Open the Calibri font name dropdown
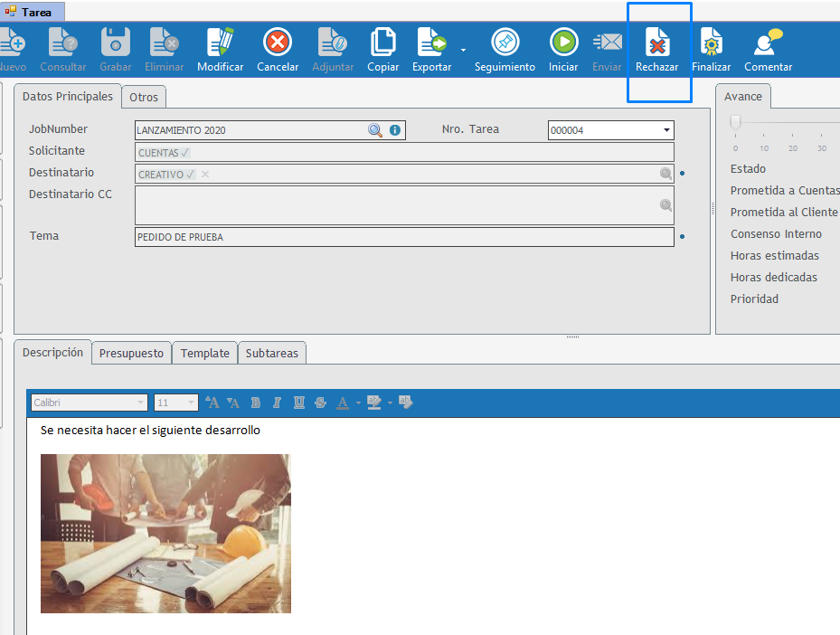840x635 pixels. coord(141,403)
